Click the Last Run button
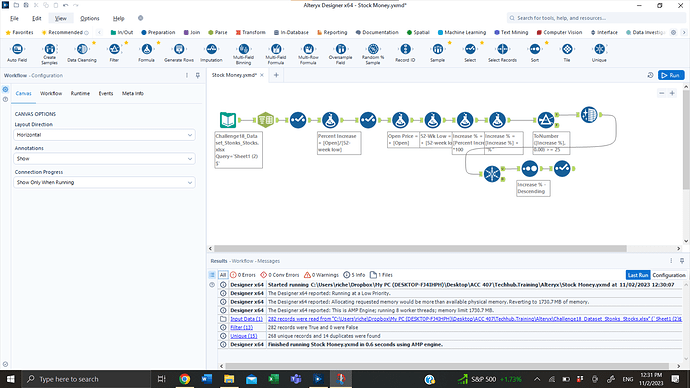This screenshot has height=388, width=690. (638, 275)
